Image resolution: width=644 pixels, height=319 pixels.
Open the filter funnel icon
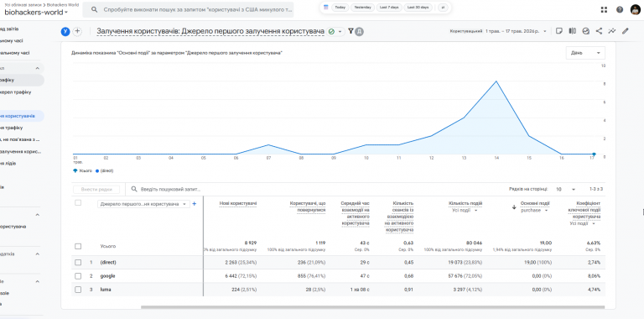pyautogui.click(x=351, y=31)
